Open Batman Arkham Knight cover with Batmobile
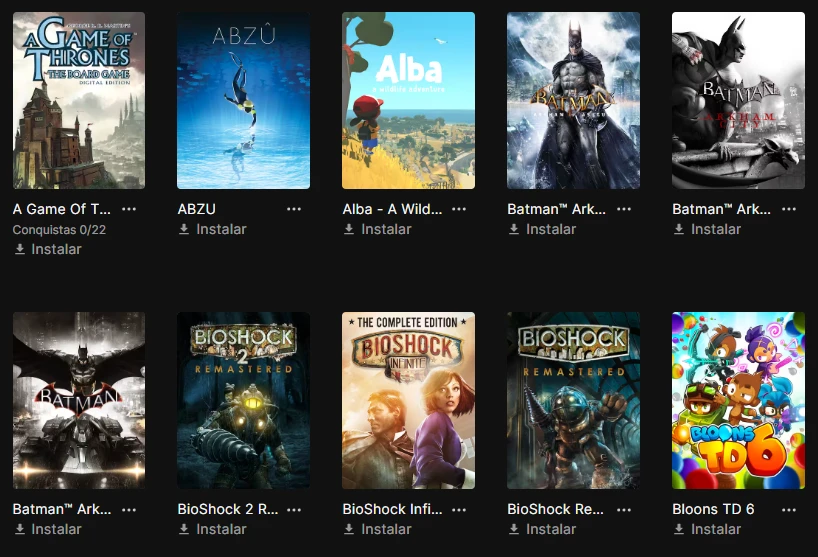Image resolution: width=818 pixels, height=557 pixels. [79, 401]
